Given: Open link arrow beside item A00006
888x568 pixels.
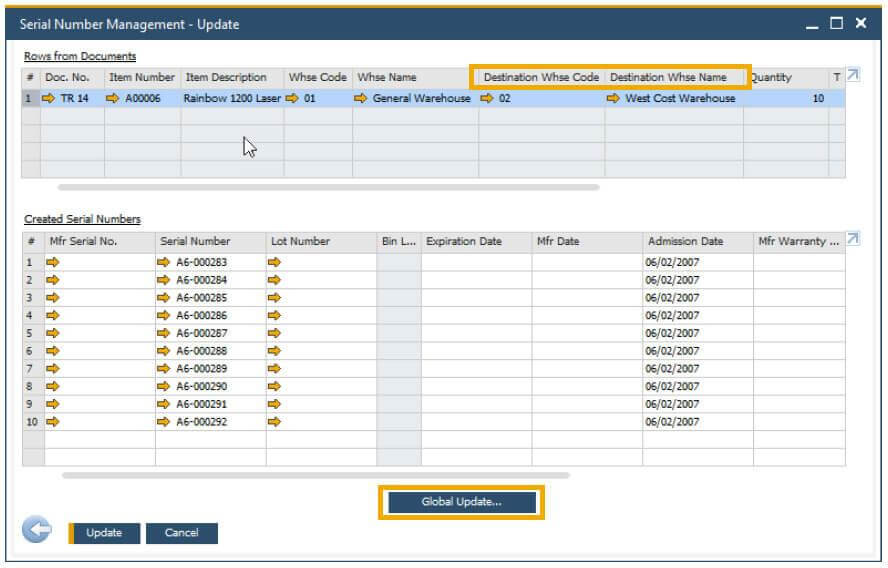Looking at the screenshot, I should click(x=113, y=99).
